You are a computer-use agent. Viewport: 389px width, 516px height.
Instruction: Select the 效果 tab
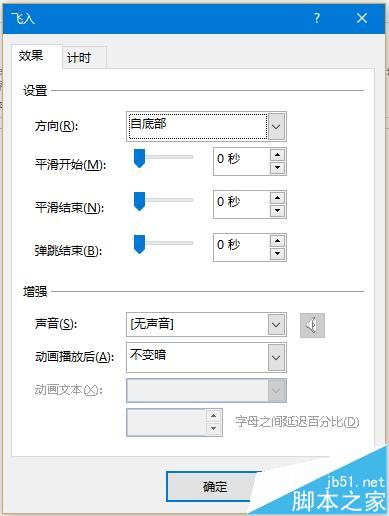point(31,56)
